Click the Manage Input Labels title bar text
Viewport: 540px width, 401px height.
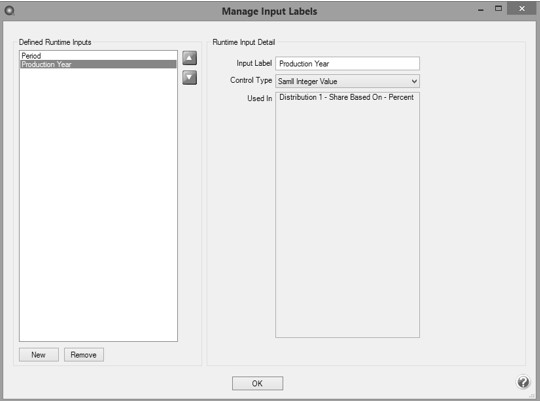point(269,11)
